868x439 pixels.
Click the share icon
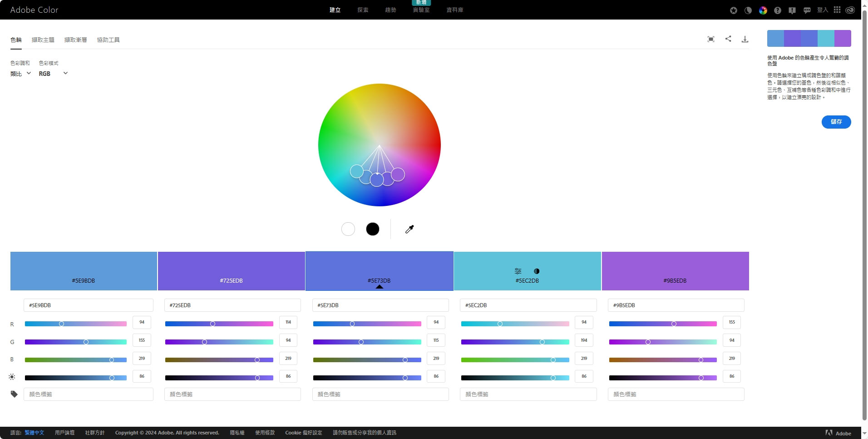click(x=728, y=39)
